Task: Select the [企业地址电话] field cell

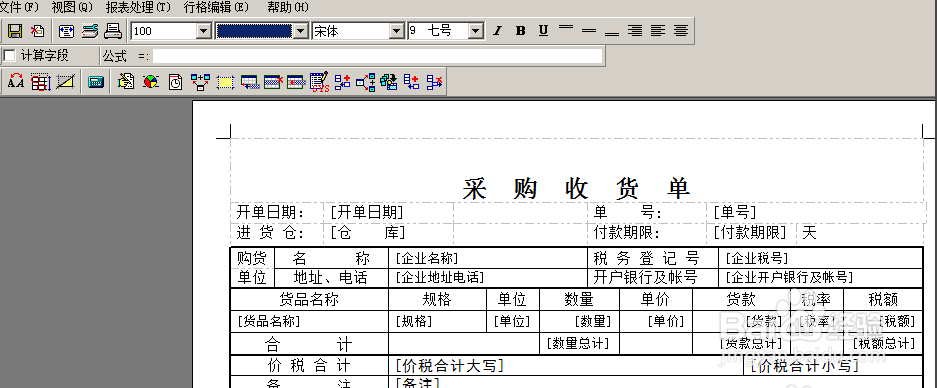Action: (488, 278)
